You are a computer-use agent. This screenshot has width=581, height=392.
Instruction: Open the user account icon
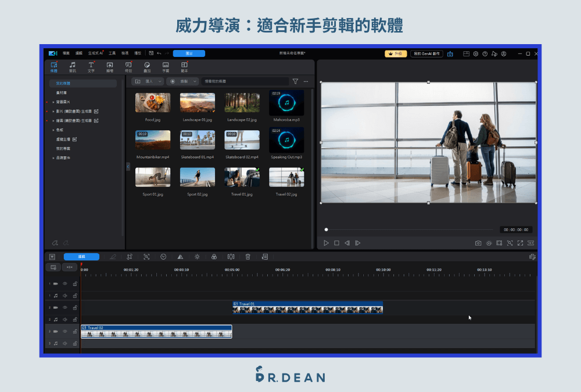(504, 54)
